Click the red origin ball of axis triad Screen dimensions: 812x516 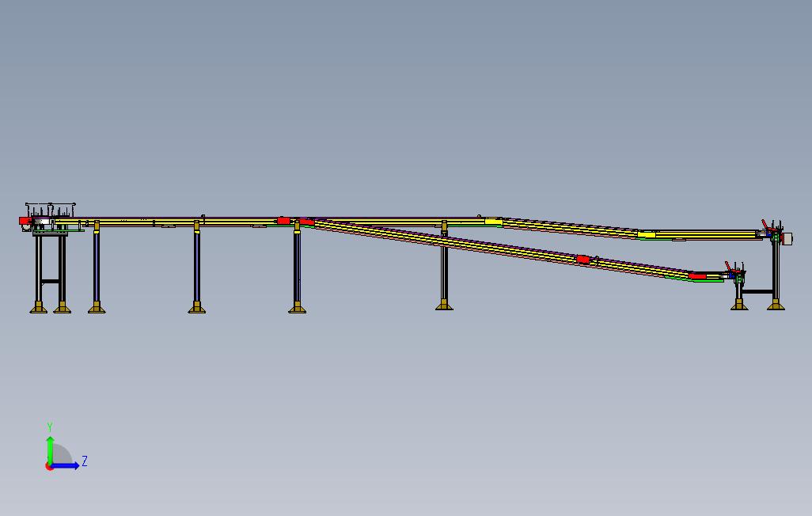pos(49,467)
